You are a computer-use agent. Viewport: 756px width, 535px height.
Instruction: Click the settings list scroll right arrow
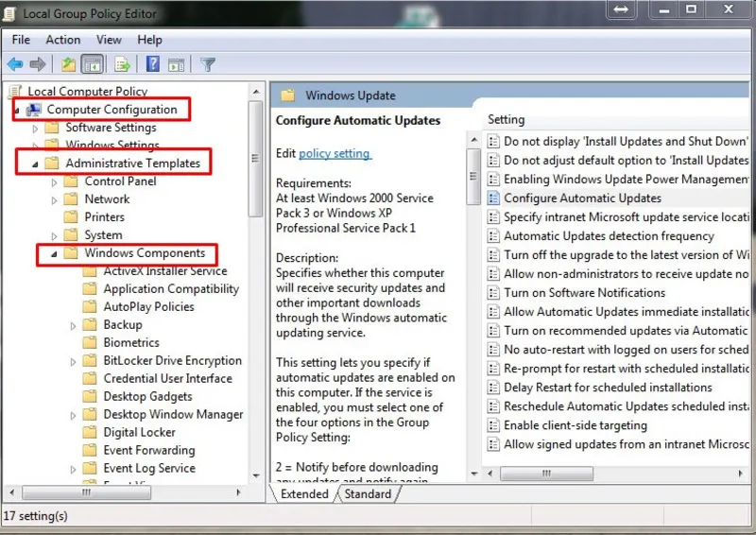pyautogui.click(x=741, y=474)
